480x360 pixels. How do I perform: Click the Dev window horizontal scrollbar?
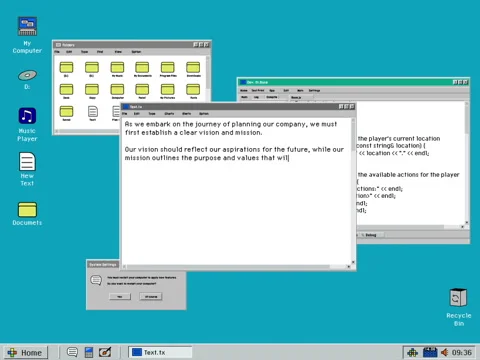pos(400,227)
